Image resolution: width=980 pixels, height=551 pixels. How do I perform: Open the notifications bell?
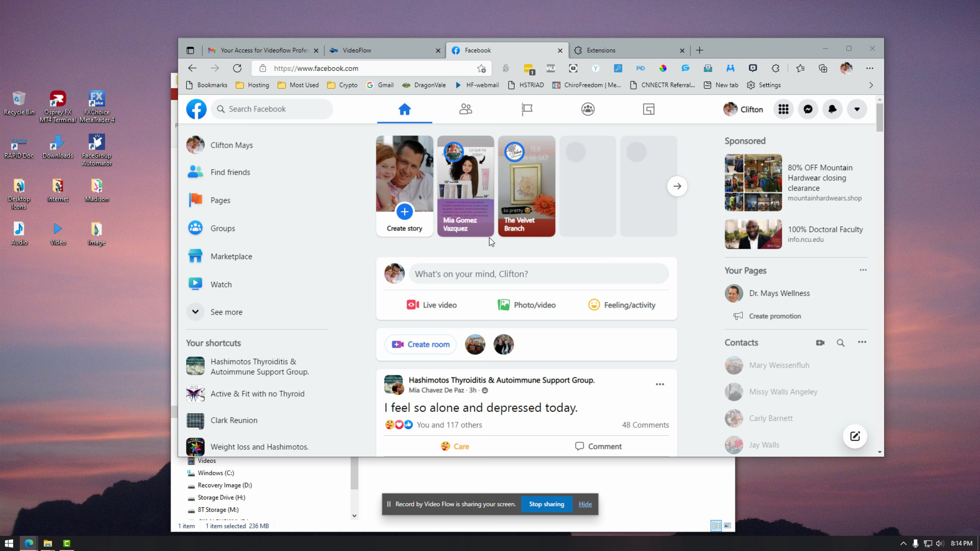coord(832,109)
